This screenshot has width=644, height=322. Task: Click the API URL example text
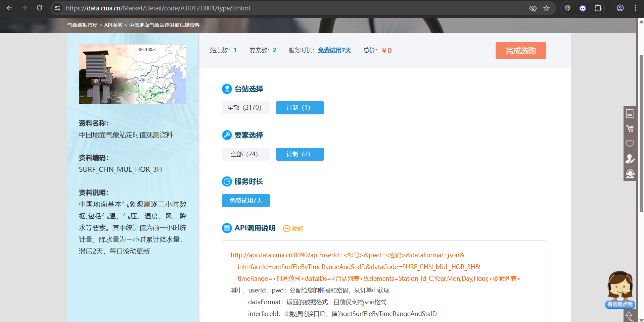tap(375, 267)
